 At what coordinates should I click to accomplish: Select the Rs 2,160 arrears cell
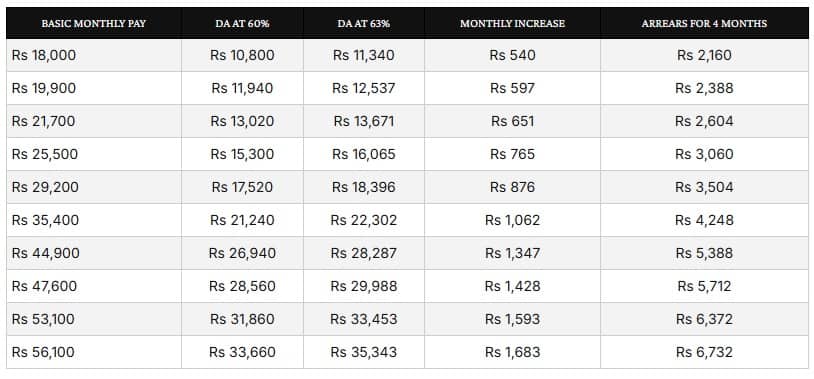pos(704,55)
